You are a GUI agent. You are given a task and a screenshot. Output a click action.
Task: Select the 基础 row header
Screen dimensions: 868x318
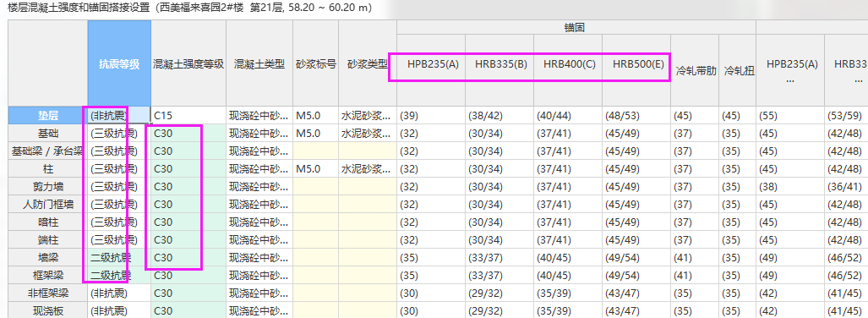[48, 134]
